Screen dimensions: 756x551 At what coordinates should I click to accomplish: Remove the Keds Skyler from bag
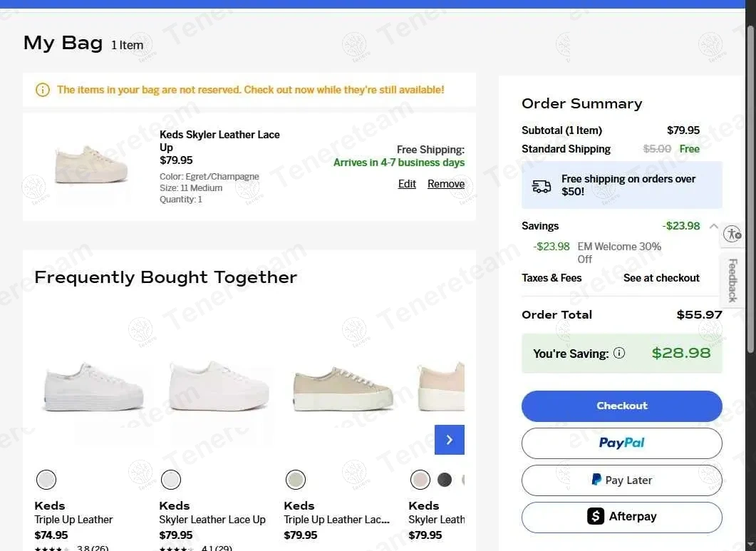pos(446,184)
